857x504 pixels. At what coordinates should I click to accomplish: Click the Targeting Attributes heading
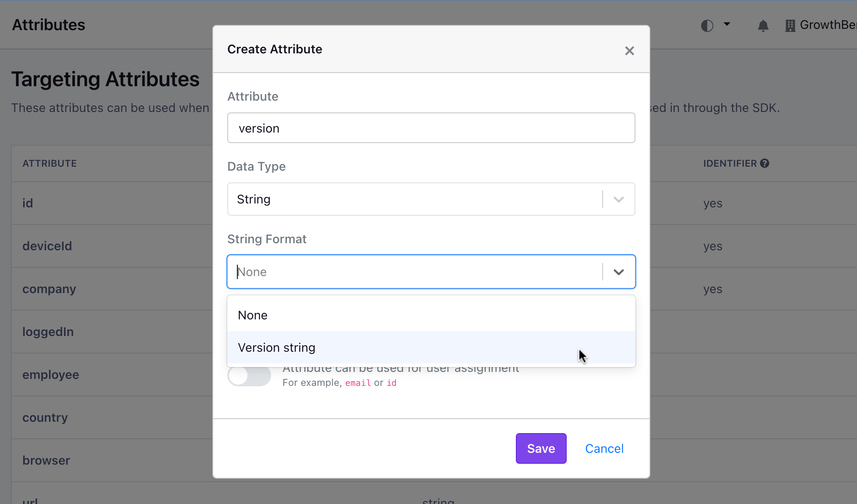(106, 79)
